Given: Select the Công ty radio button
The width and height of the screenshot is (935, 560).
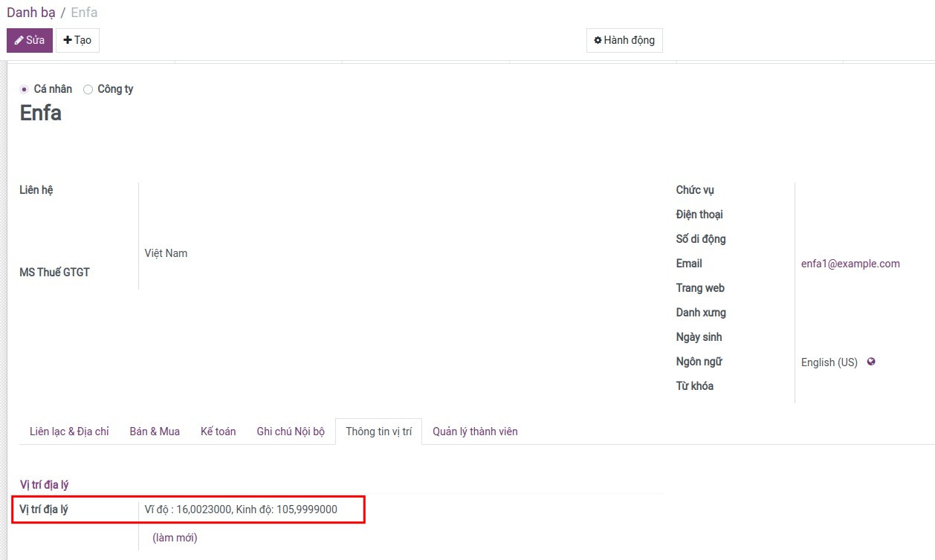Looking at the screenshot, I should pyautogui.click(x=88, y=89).
